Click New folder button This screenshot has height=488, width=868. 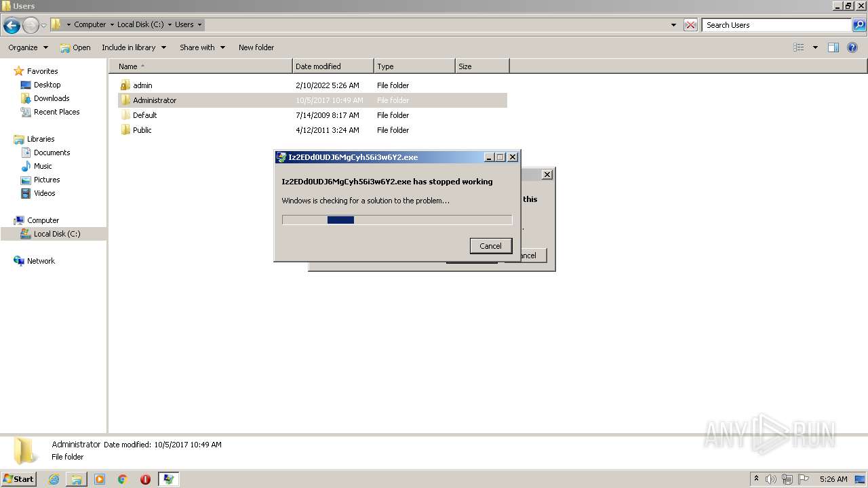256,47
